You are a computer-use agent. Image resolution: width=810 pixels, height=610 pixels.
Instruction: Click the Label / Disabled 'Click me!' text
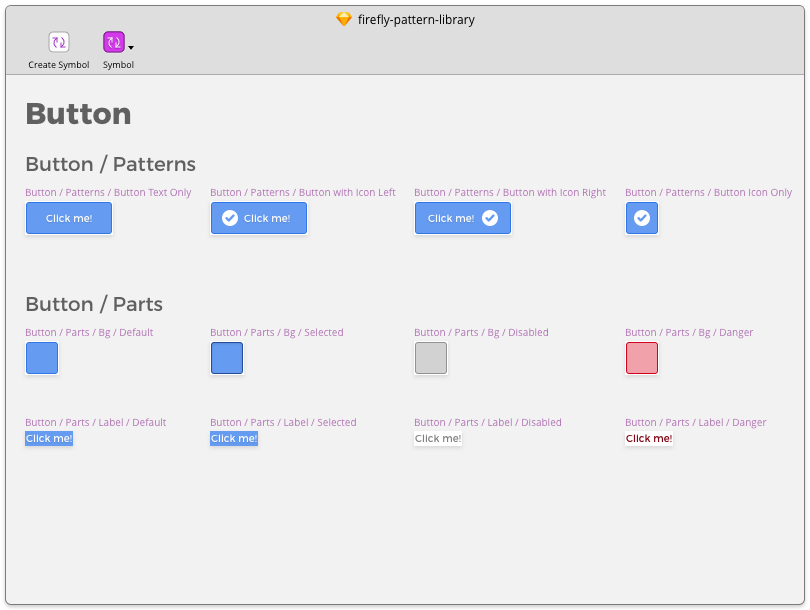[438, 439]
